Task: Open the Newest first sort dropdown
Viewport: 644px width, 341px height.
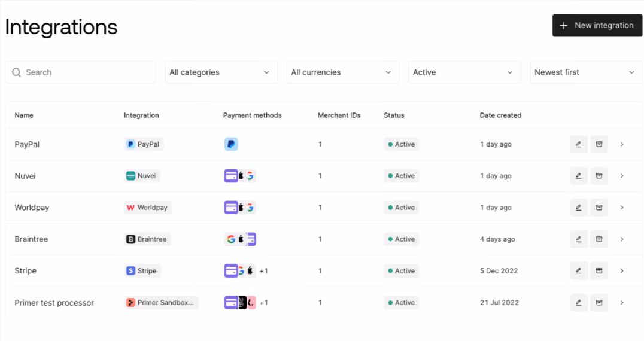Action: [x=586, y=72]
